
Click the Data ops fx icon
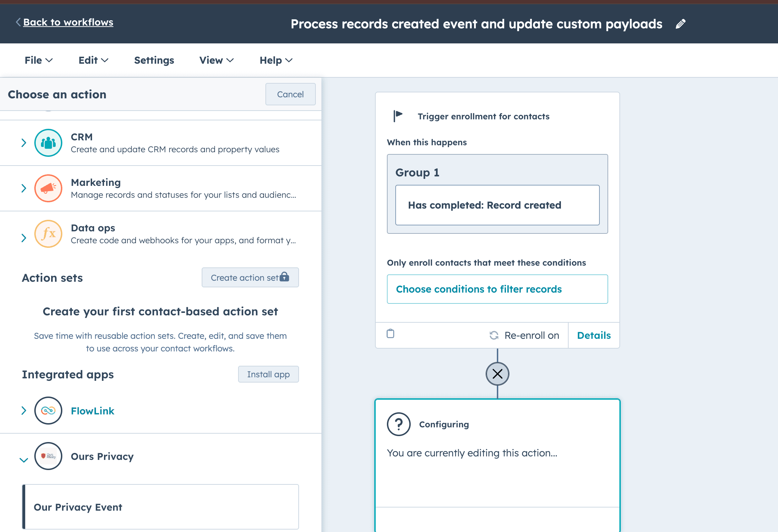(x=48, y=234)
